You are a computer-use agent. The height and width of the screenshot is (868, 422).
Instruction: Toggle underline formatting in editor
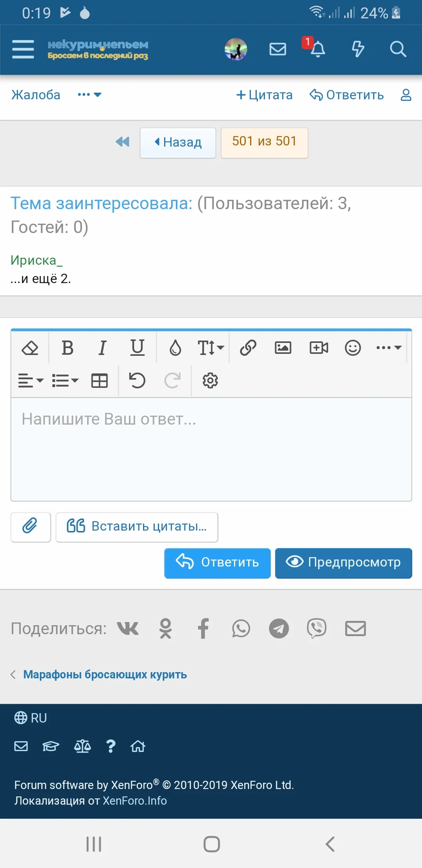[137, 348]
